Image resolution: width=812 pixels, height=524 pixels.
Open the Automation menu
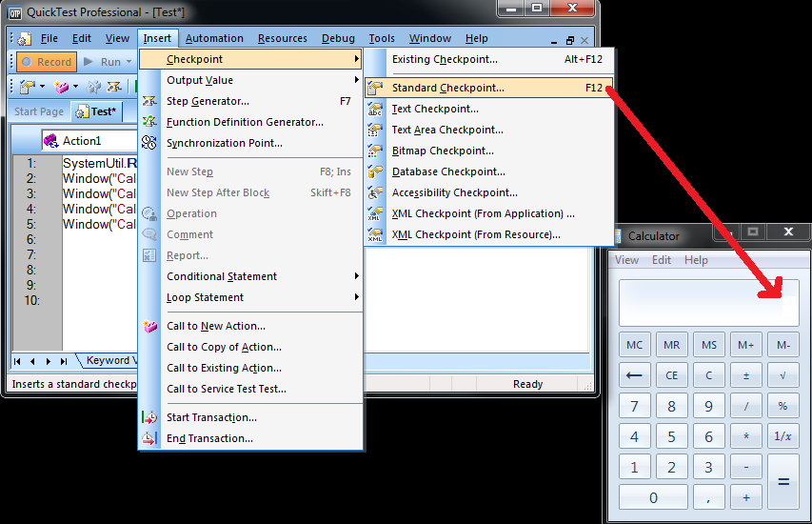[214, 38]
